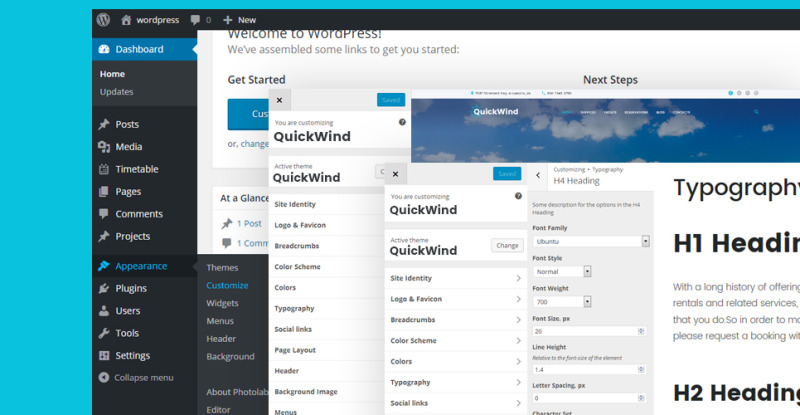This screenshot has width=800, height=415.
Task: Expand Logo & Favicon in front customizer
Action: point(456,299)
